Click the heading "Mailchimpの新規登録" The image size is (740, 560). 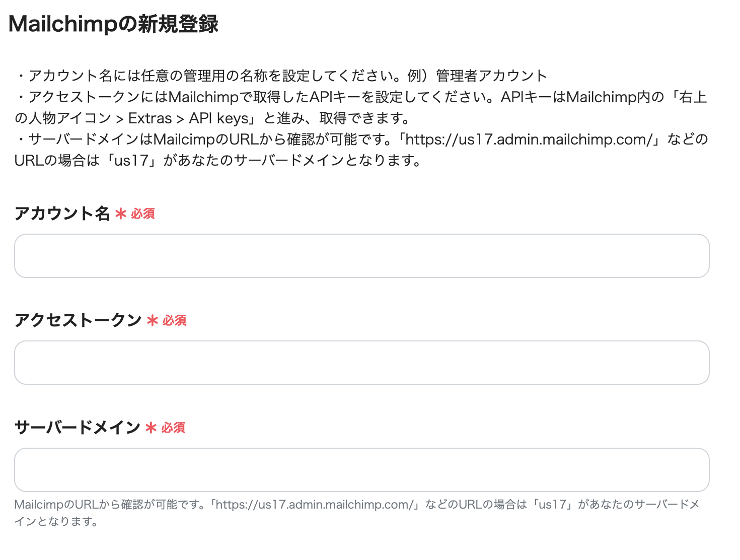click(x=114, y=24)
